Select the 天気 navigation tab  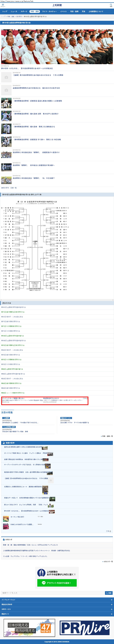pyautogui.click(x=83, y=11)
